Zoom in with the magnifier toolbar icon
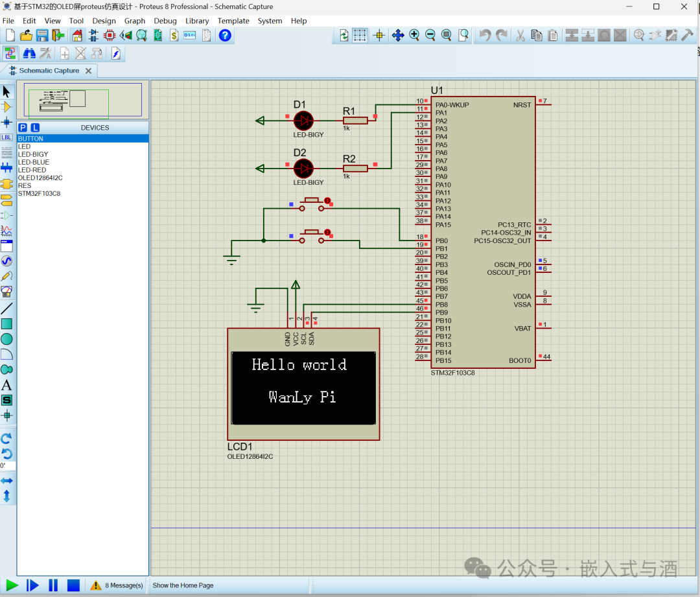Screen dimensions: 700x597 coord(414,35)
